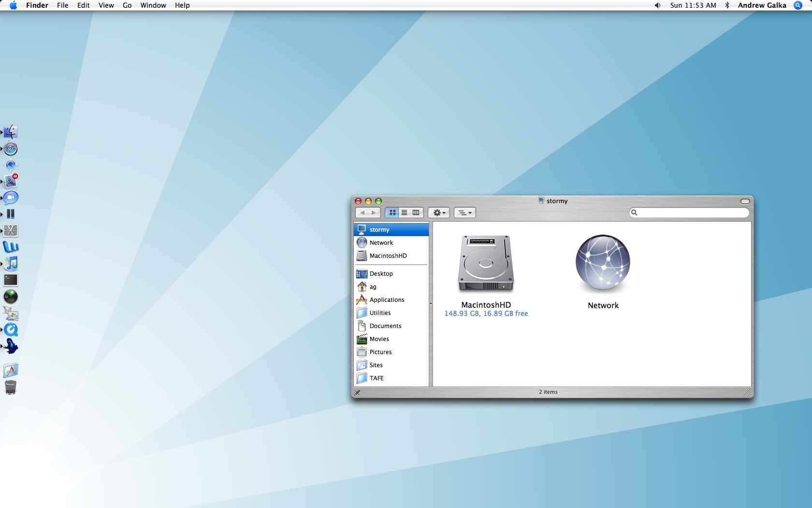Open the Edit menu
Screen dimensions: 812x508
point(83,5)
